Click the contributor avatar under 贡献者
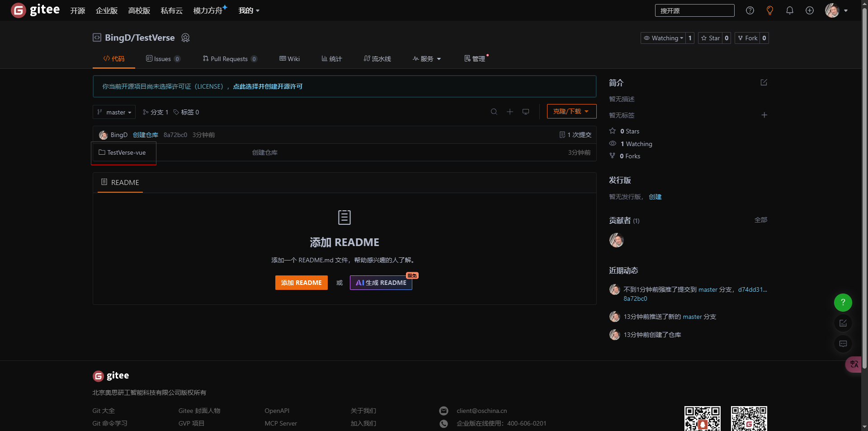The height and width of the screenshot is (431, 868). point(616,240)
